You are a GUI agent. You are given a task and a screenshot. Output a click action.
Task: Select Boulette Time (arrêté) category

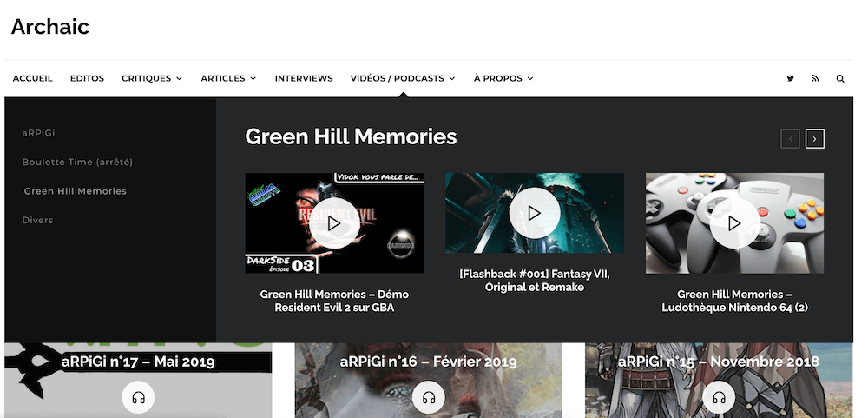(x=77, y=162)
